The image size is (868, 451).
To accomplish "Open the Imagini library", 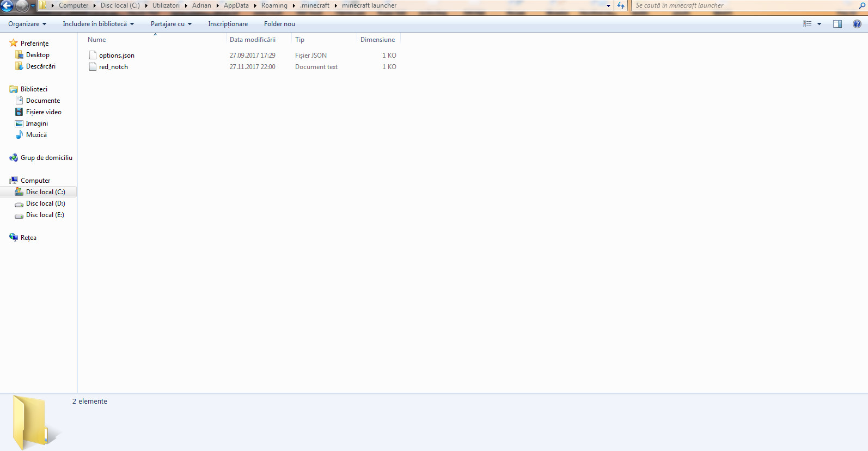I will pos(36,123).
